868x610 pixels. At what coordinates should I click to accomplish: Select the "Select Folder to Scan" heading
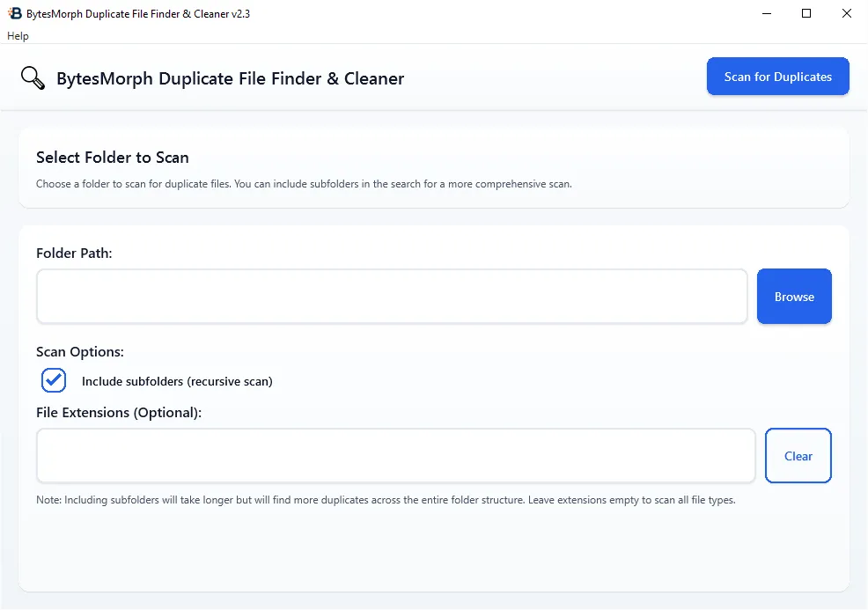coord(113,158)
